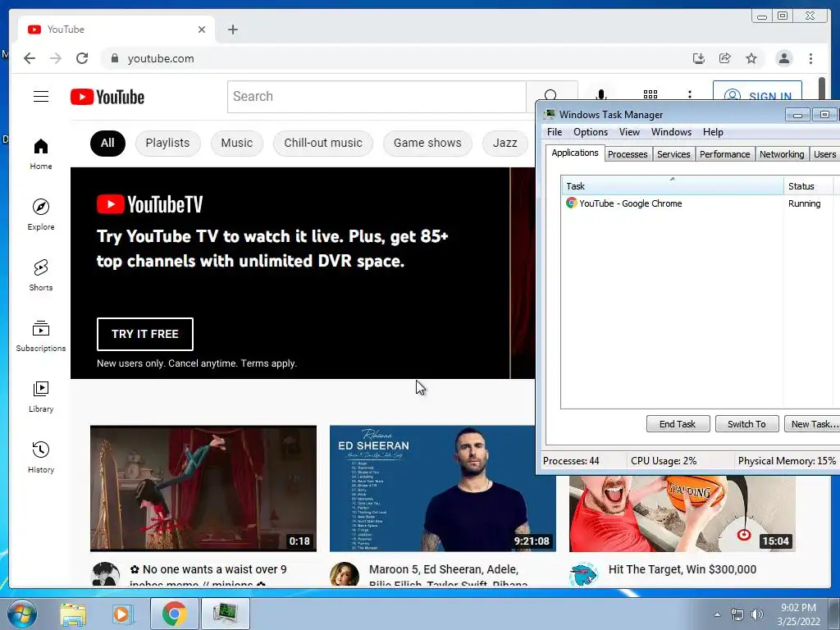The image size is (840, 630).
Task: Open YouTube settings three-dot menu
Action: point(689,94)
